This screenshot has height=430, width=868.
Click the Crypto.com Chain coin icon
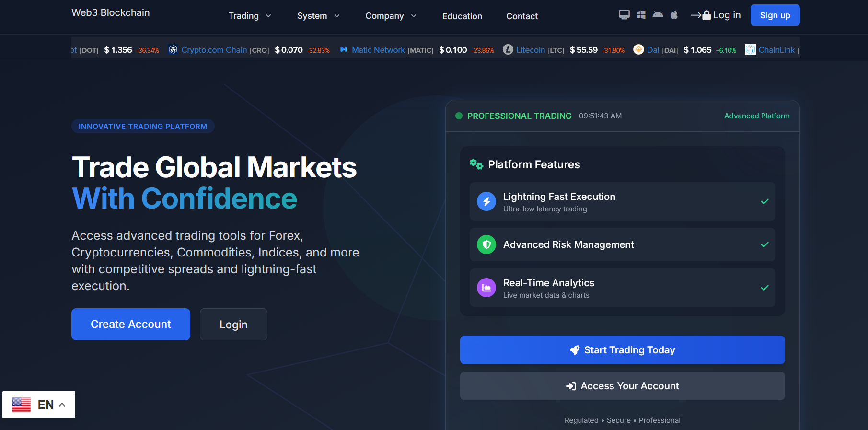[x=173, y=49]
